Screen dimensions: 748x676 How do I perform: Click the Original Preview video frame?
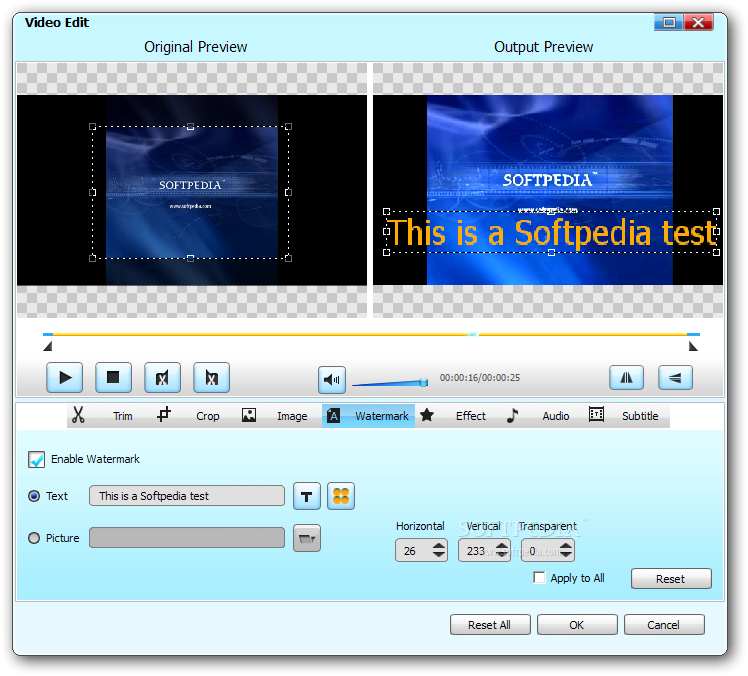192,190
